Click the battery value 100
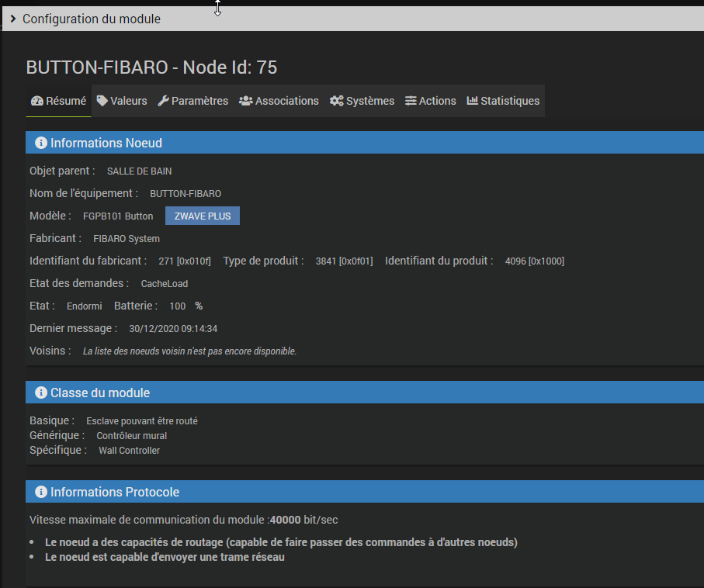Screen dimensions: 704x588 177,306
